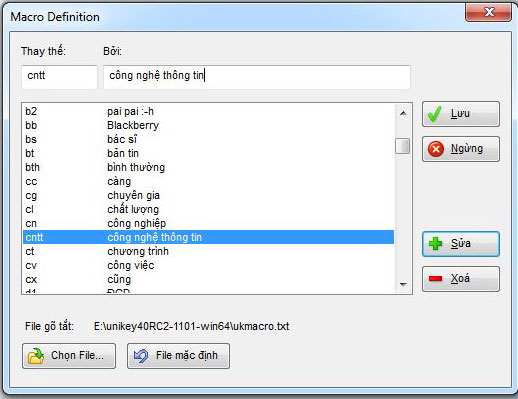Select the bs bác sĩ macro entry
The width and height of the screenshot is (518, 399).
tap(208, 139)
